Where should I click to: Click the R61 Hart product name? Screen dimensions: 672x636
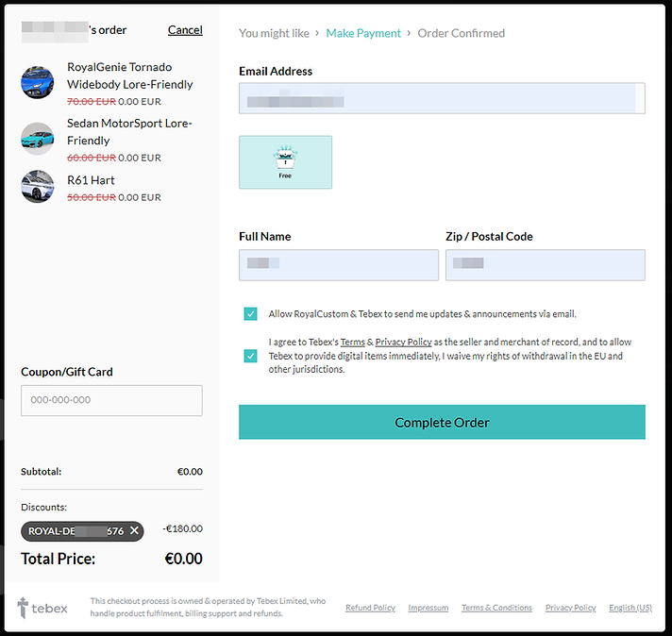click(91, 180)
